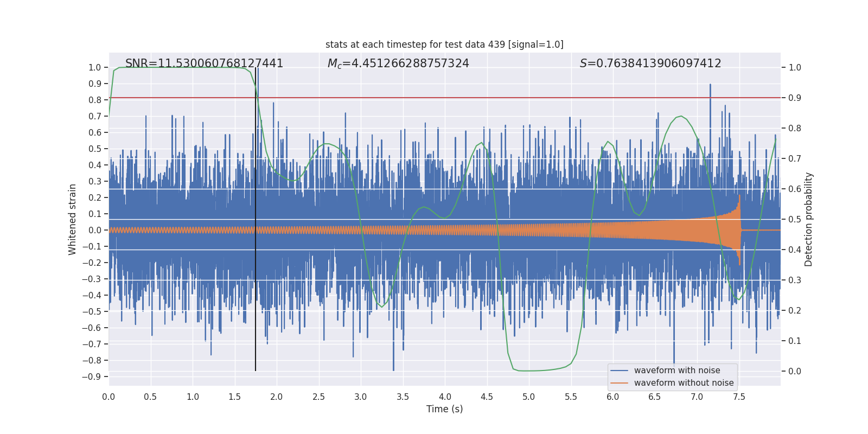Viewport: 868px width, 434px height.
Task: Click the 0.9 tick on the right probability axis
Action: [x=795, y=98]
